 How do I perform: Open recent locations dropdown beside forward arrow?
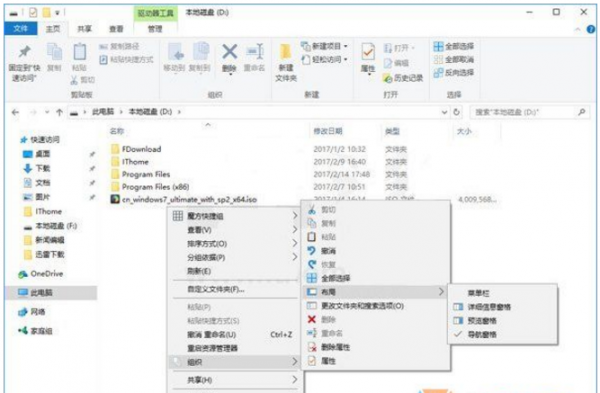click(47, 112)
